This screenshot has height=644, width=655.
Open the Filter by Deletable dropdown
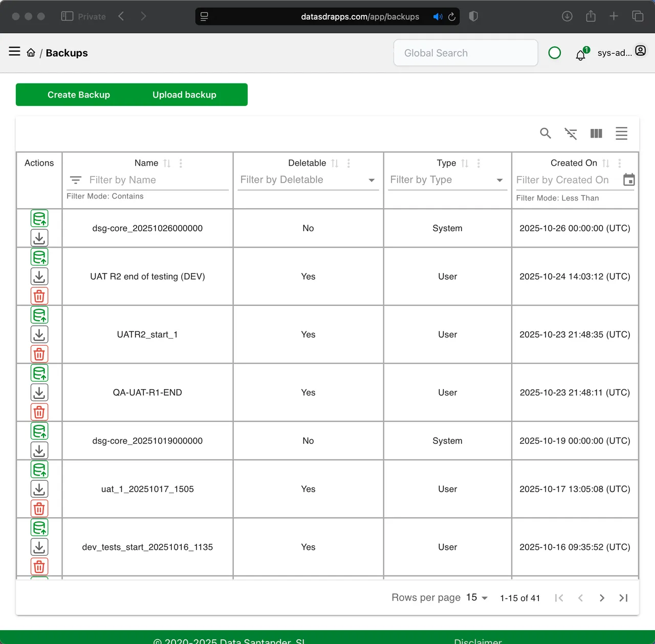tap(371, 180)
